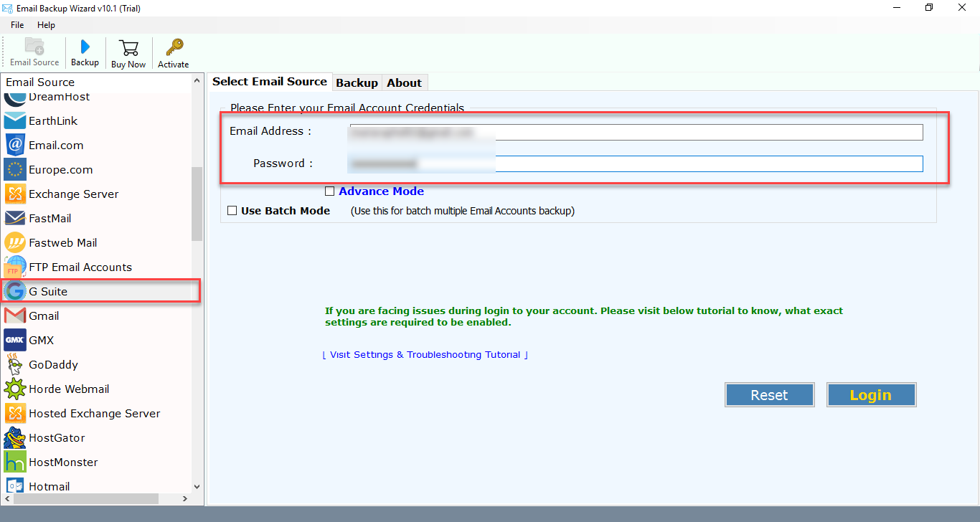Select "FastMail" label in source list
The image size is (980, 522).
(50, 219)
